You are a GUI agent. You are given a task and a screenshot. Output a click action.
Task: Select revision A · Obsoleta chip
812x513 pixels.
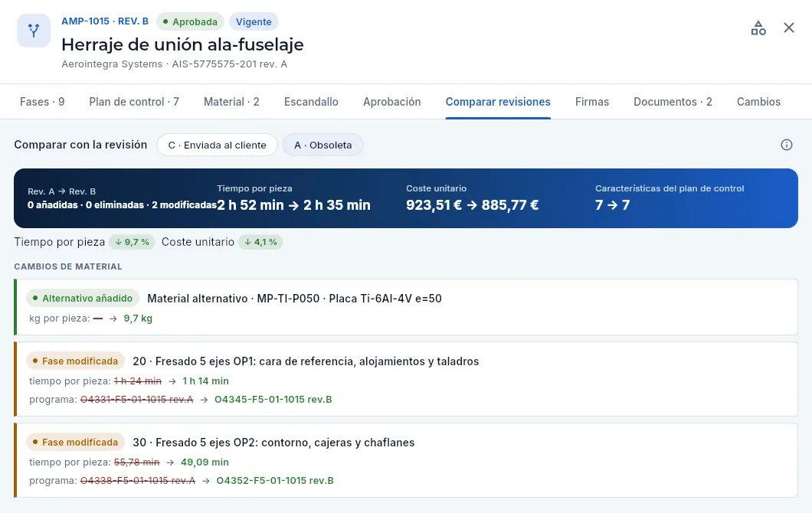click(323, 145)
